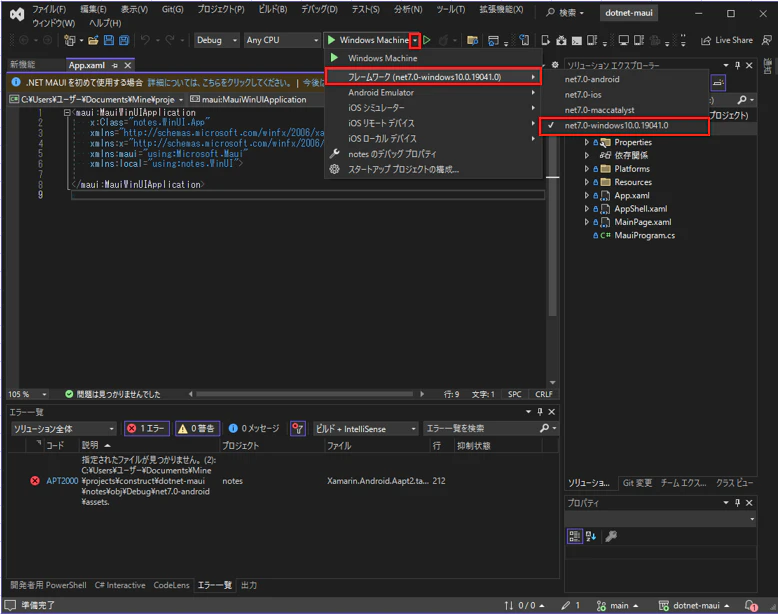
Task: Toggle the 1 エラー filter button
Action: coord(147,428)
